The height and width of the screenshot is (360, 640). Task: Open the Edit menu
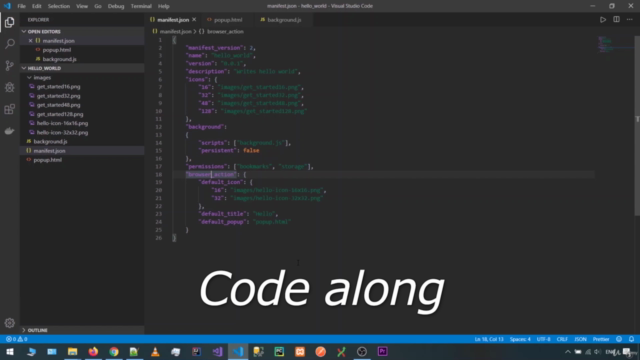click(37, 6)
